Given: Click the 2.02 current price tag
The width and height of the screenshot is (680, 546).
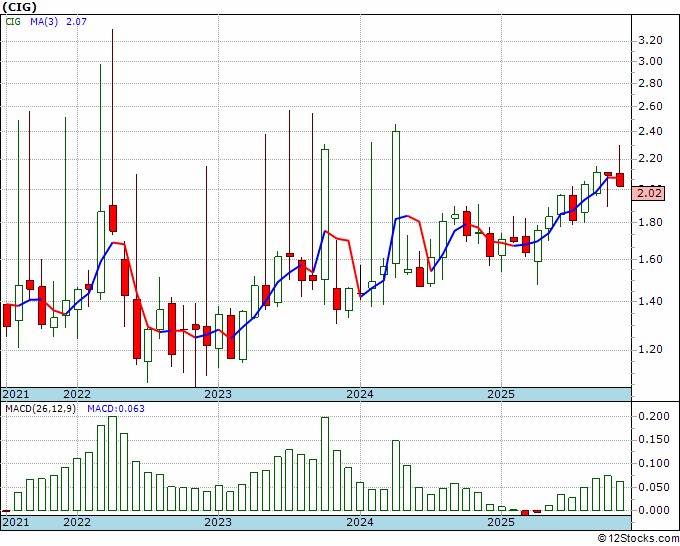Looking at the screenshot, I should [651, 193].
